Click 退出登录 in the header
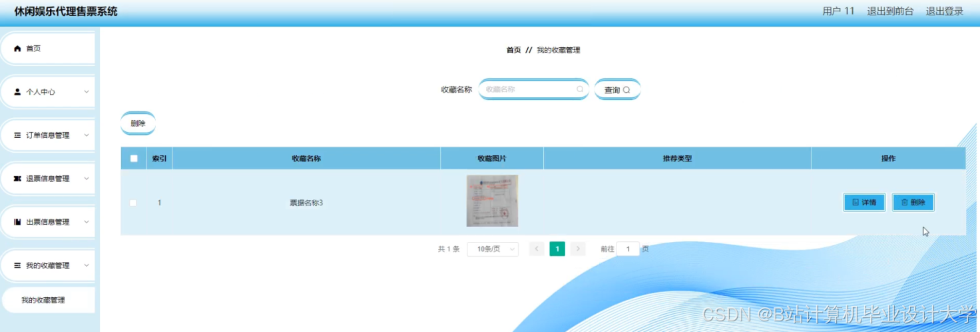The height and width of the screenshot is (332, 980). [945, 11]
